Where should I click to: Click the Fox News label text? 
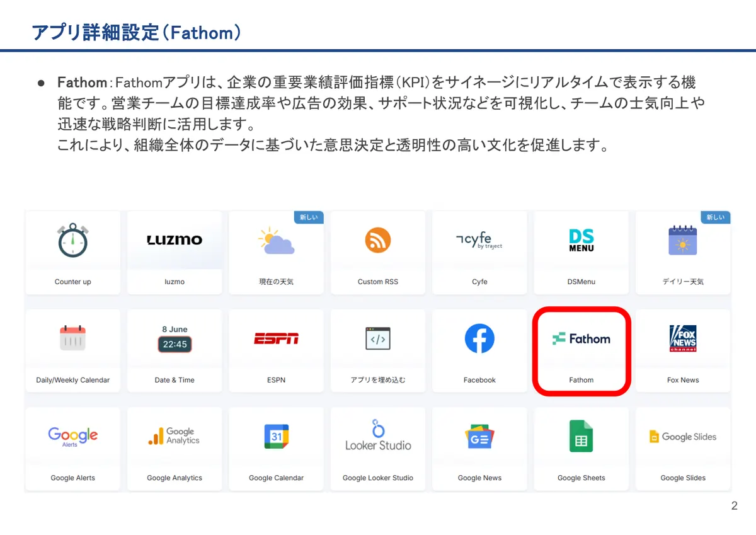[683, 380]
